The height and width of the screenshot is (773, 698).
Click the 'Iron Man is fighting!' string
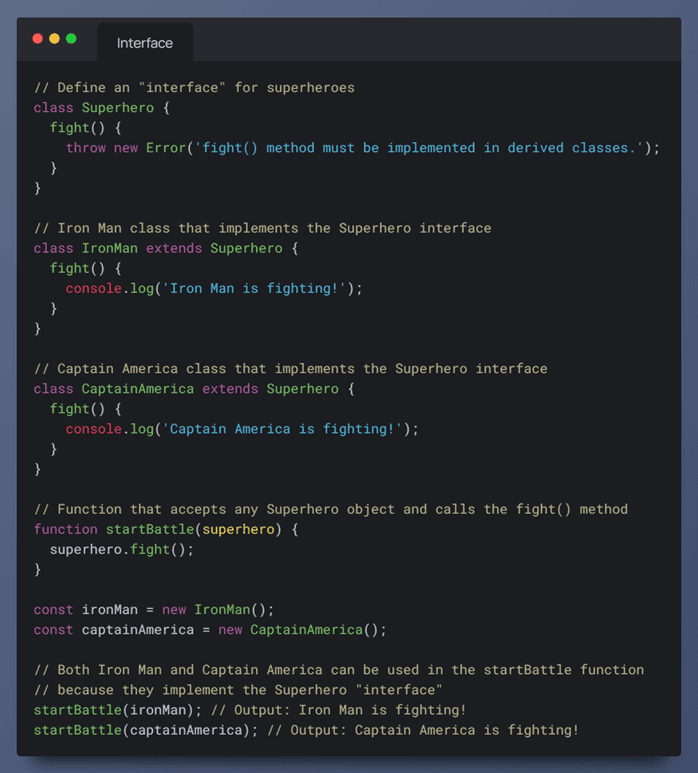254,288
